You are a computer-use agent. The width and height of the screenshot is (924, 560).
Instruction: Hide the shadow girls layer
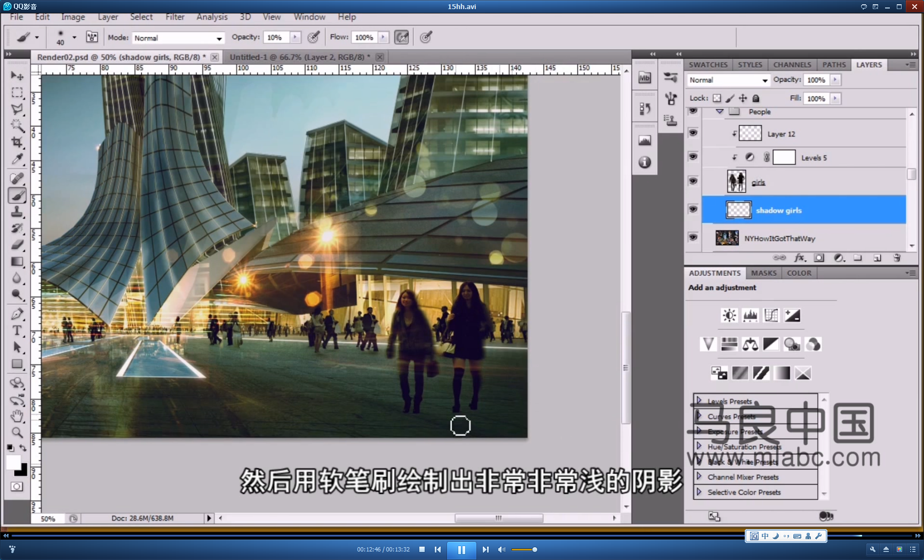[x=692, y=209]
